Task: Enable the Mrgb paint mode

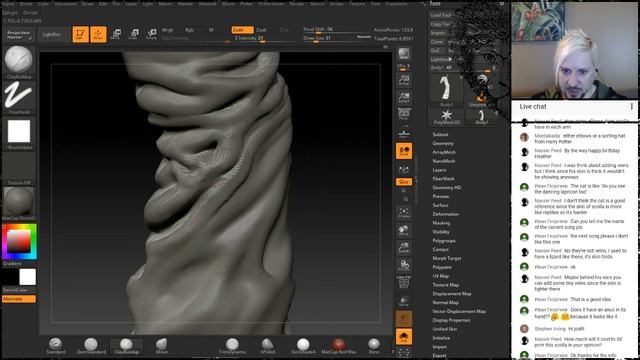Action: click(x=167, y=30)
